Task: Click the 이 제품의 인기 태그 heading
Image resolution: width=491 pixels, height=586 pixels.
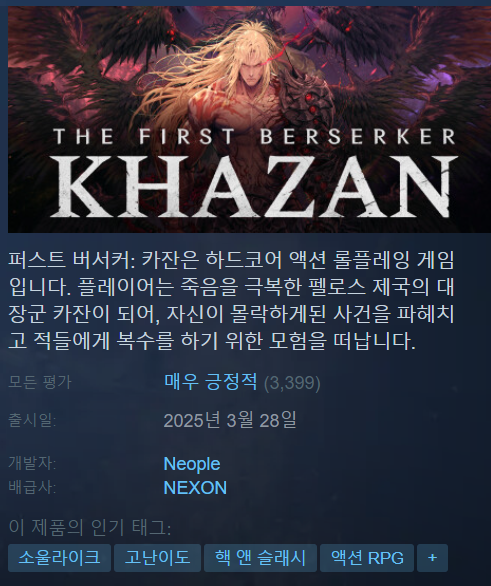Action: [90, 527]
